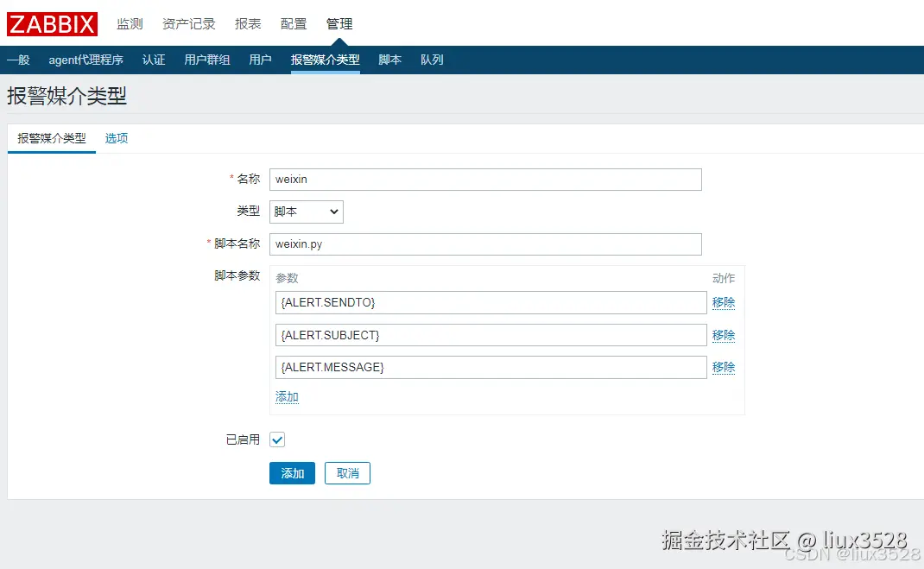Click the blue 添加 button
Image resolution: width=924 pixels, height=569 pixels.
[x=292, y=473]
